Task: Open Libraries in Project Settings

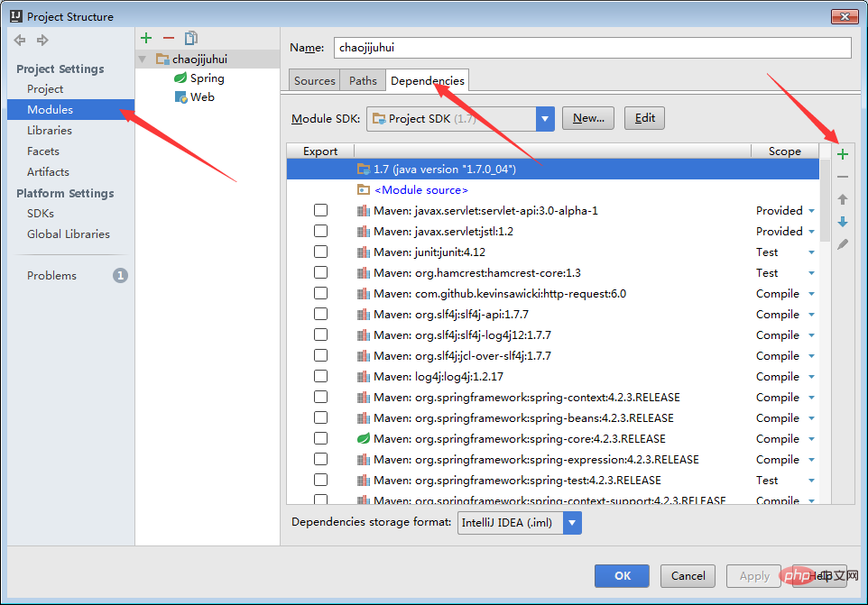Action: click(50, 131)
